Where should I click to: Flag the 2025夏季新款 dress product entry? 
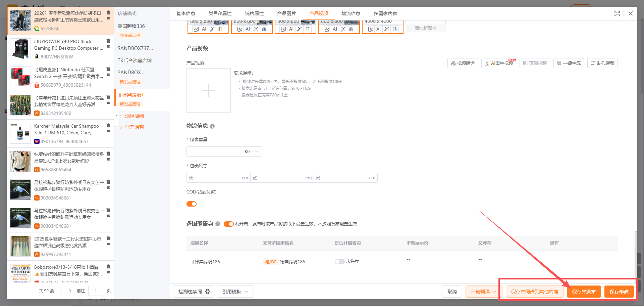pyautogui.click(x=108, y=245)
